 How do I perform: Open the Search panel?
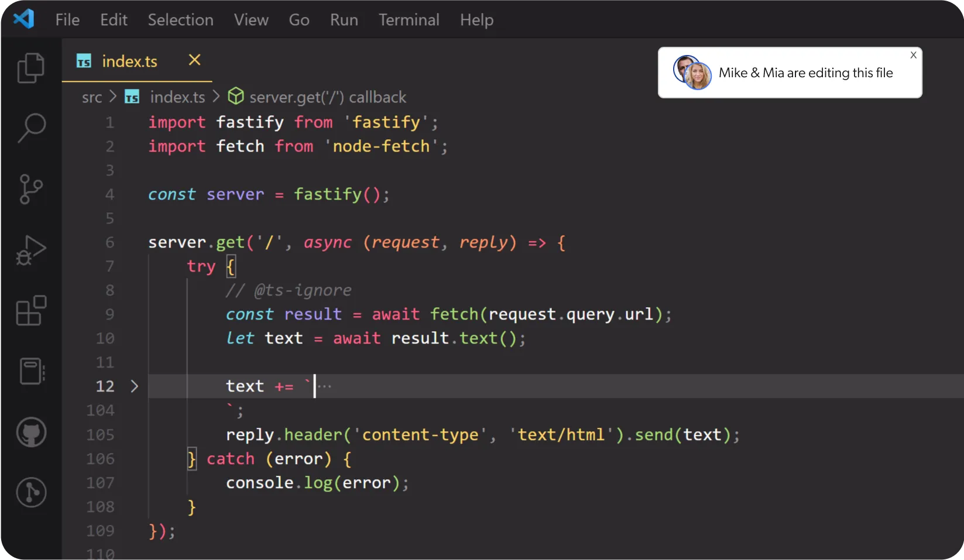point(31,128)
